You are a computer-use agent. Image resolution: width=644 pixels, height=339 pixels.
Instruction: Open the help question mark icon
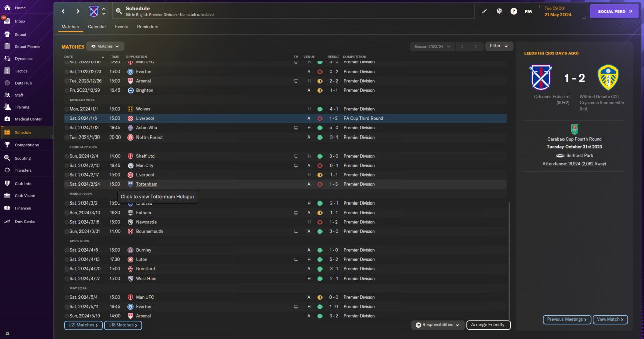[514, 11]
